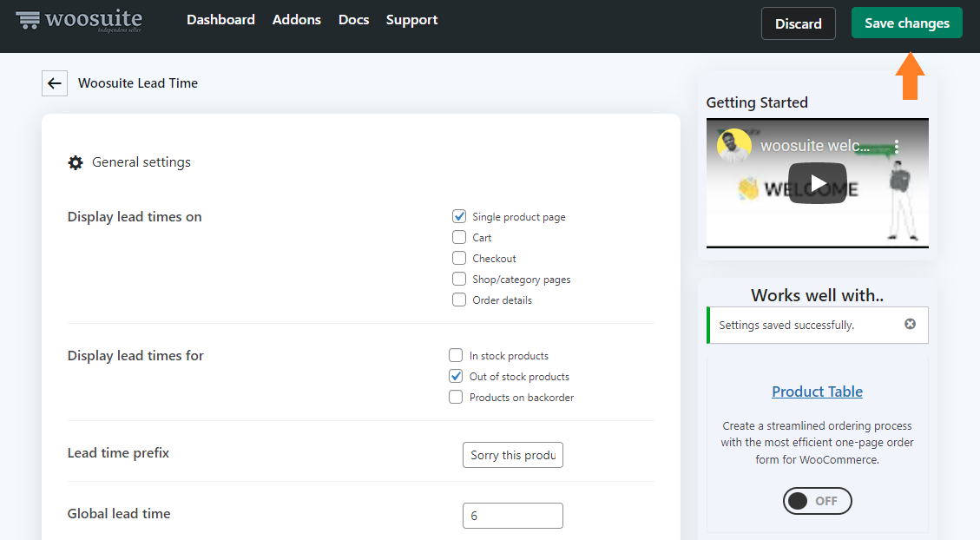
Task: Click the General settings gear icon
Action: 76,163
